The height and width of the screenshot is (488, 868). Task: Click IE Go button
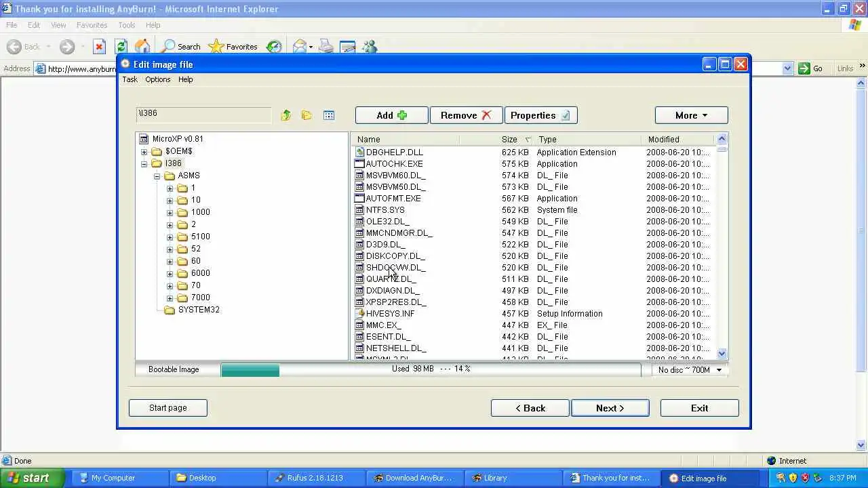(x=811, y=68)
